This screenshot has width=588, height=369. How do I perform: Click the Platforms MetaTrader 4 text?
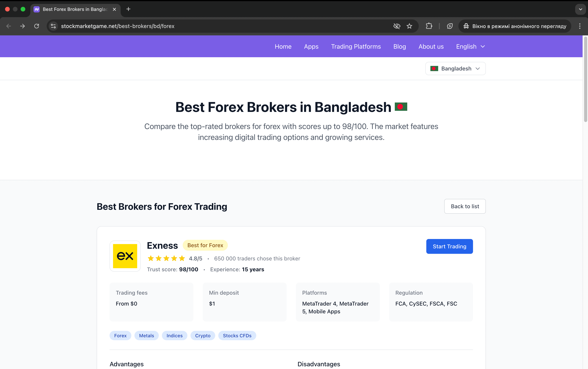pos(335,307)
